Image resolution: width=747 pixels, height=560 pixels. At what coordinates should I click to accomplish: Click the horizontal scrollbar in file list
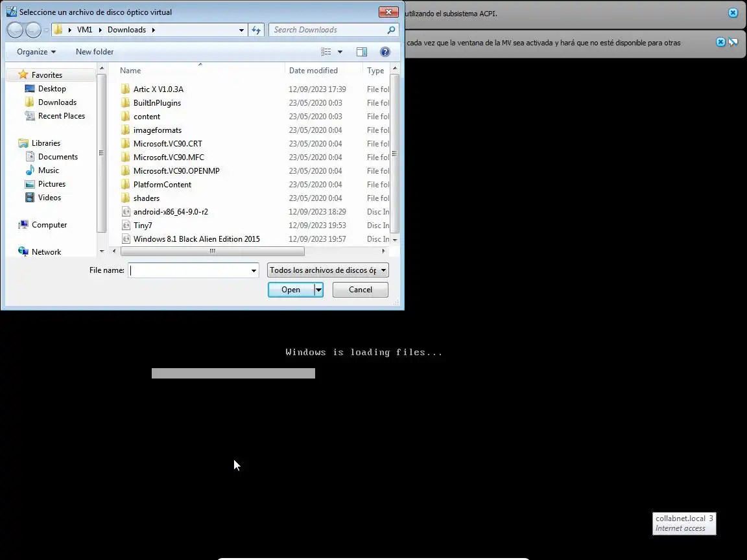[213, 251]
